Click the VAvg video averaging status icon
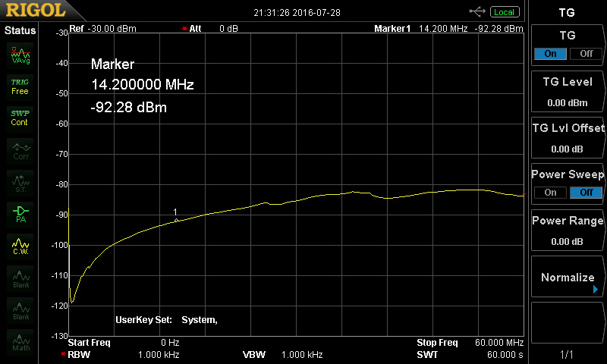 tap(20, 55)
